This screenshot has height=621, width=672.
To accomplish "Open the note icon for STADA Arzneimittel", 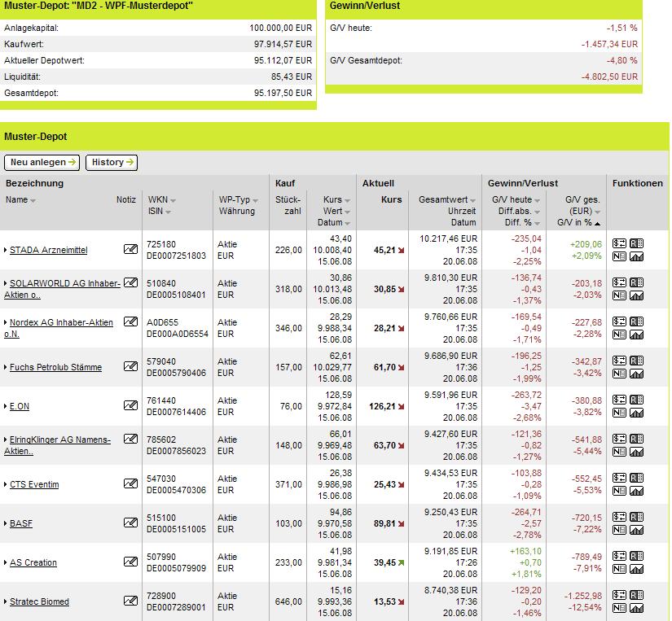I will [x=130, y=249].
